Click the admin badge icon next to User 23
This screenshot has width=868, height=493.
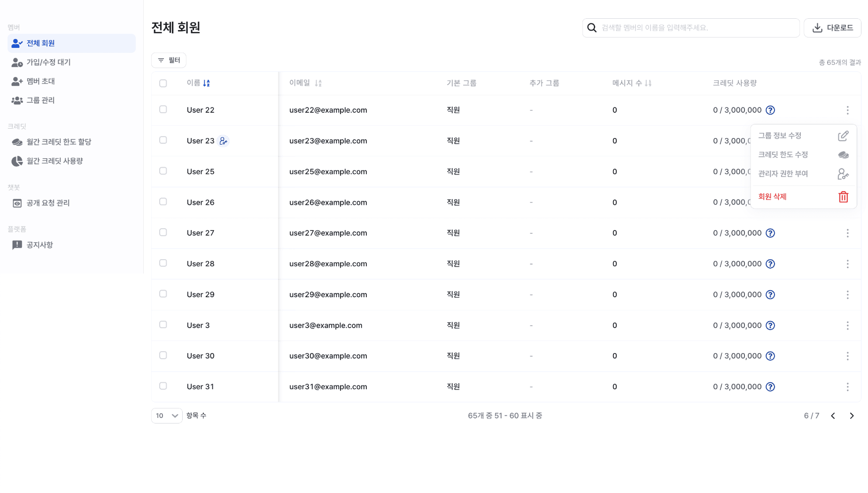[224, 140]
